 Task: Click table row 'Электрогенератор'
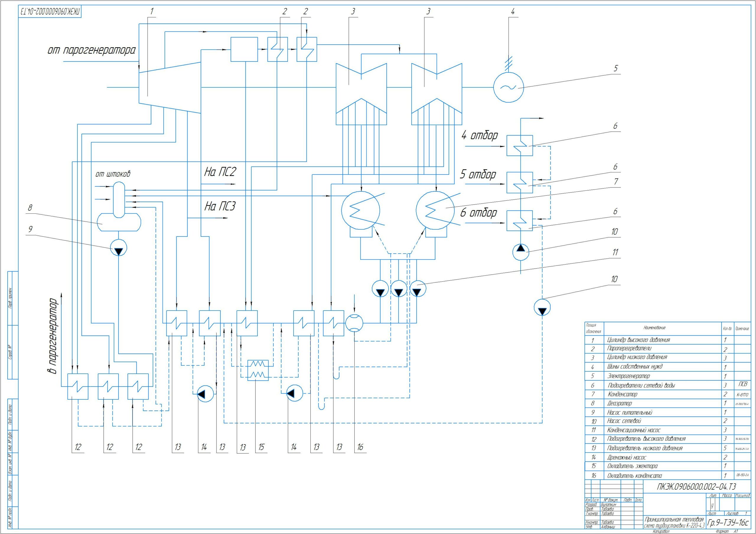coord(667,376)
